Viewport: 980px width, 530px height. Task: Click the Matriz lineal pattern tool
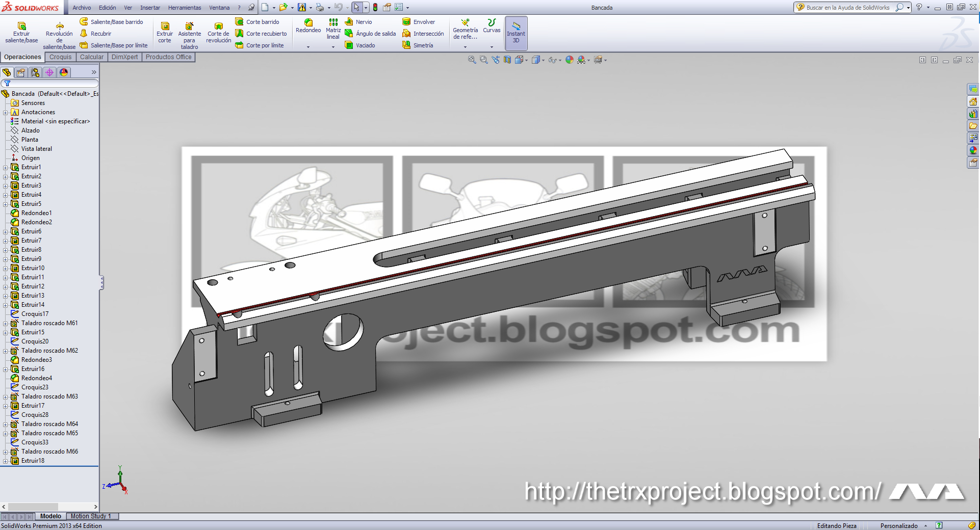pos(333,29)
